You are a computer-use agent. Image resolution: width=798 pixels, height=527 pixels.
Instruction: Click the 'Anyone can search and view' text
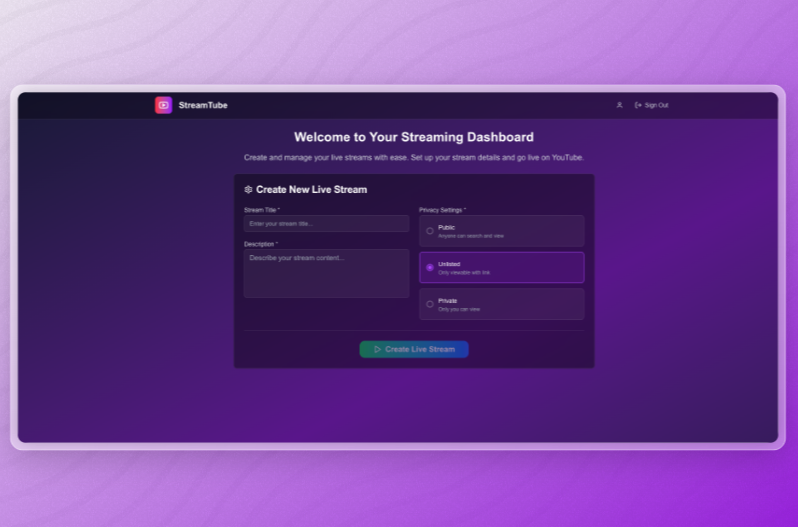[471, 236]
